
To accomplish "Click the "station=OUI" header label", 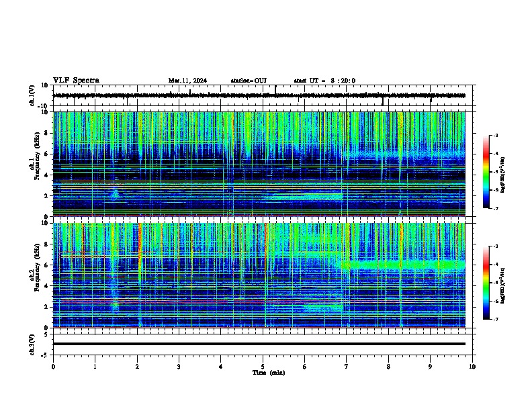I will click(x=249, y=81).
